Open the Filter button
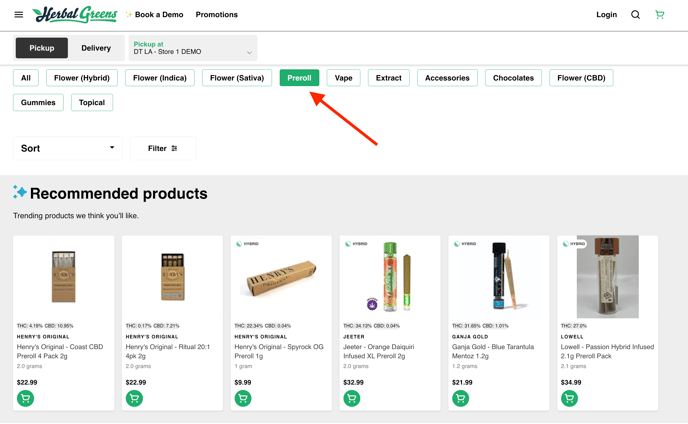 point(163,148)
